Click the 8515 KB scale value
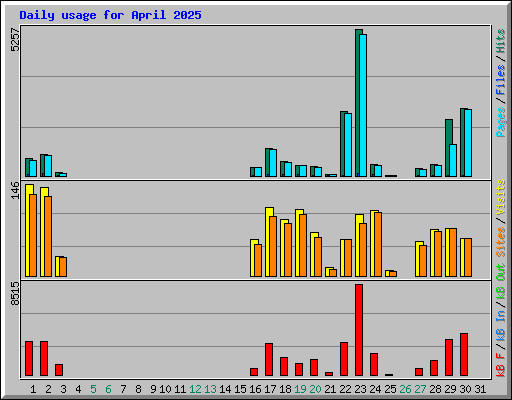 [x=15, y=293]
